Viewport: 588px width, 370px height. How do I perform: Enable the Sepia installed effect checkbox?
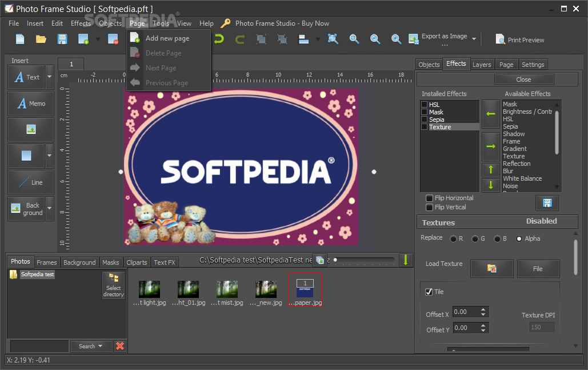tap(425, 120)
